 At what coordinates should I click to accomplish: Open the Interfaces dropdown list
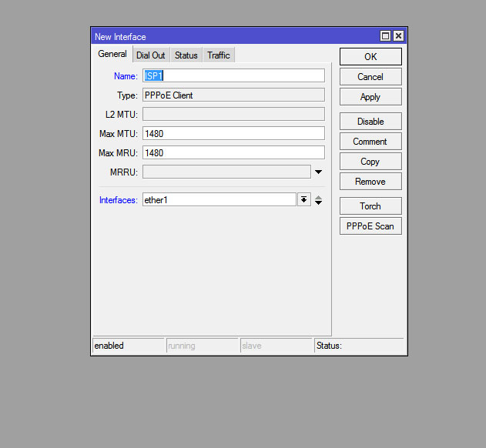(x=304, y=200)
